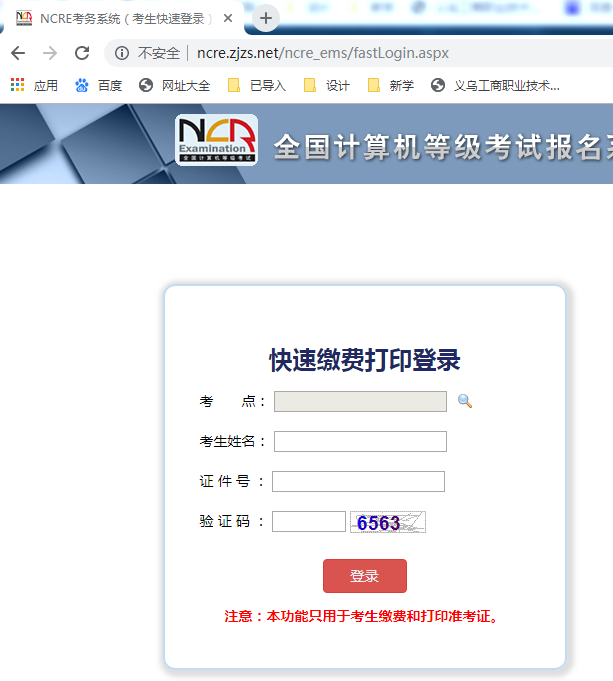Screen dimensions: 613x681
Task: Expand the 已导入 bookmark folder
Action: click(257, 86)
